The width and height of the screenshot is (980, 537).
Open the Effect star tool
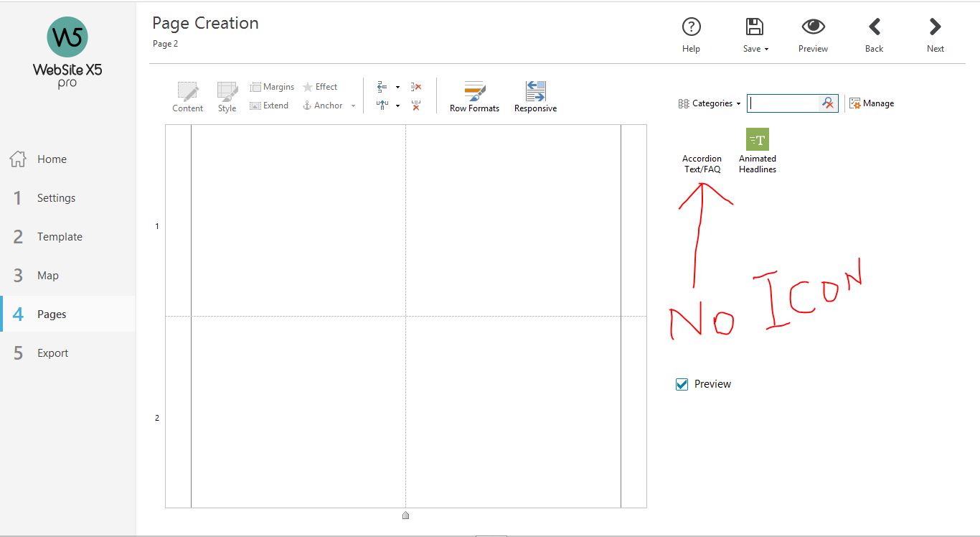pos(320,87)
